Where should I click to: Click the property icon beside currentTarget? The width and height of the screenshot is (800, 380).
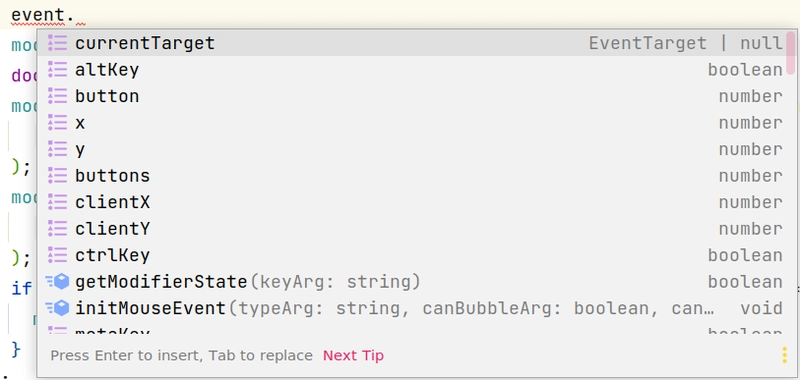pos(58,43)
